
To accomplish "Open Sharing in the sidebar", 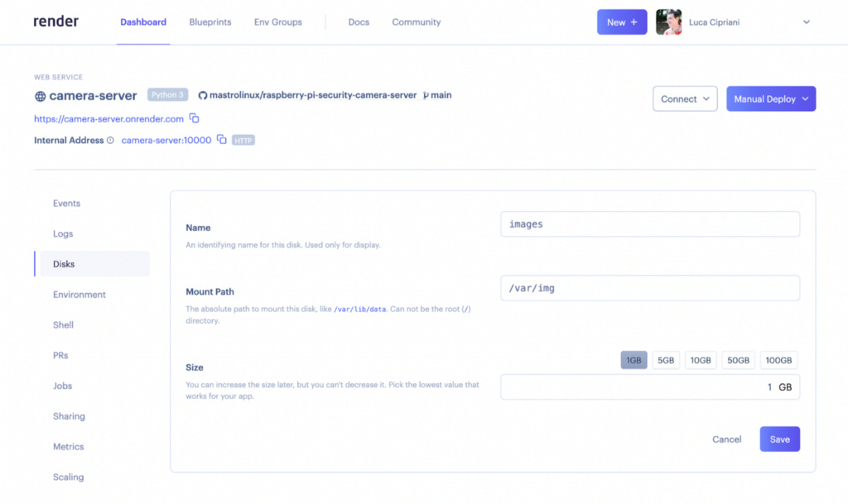I will click(69, 416).
